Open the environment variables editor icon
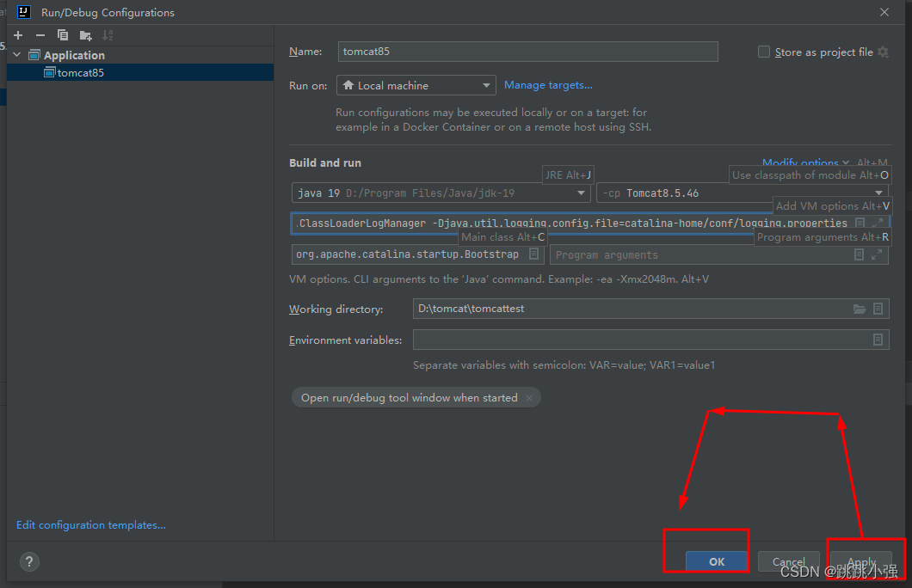Viewport: 912px width, 588px height. (878, 340)
